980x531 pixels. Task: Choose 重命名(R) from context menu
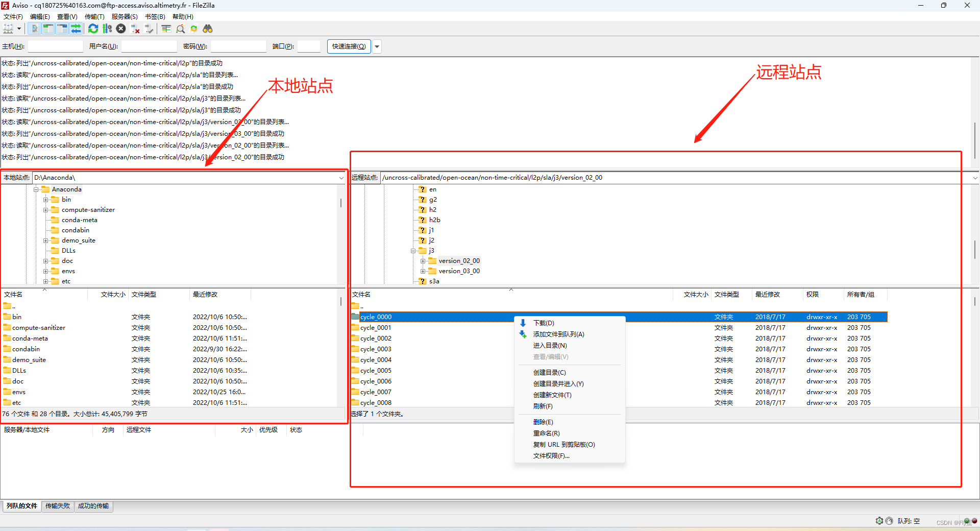pyautogui.click(x=570, y=433)
